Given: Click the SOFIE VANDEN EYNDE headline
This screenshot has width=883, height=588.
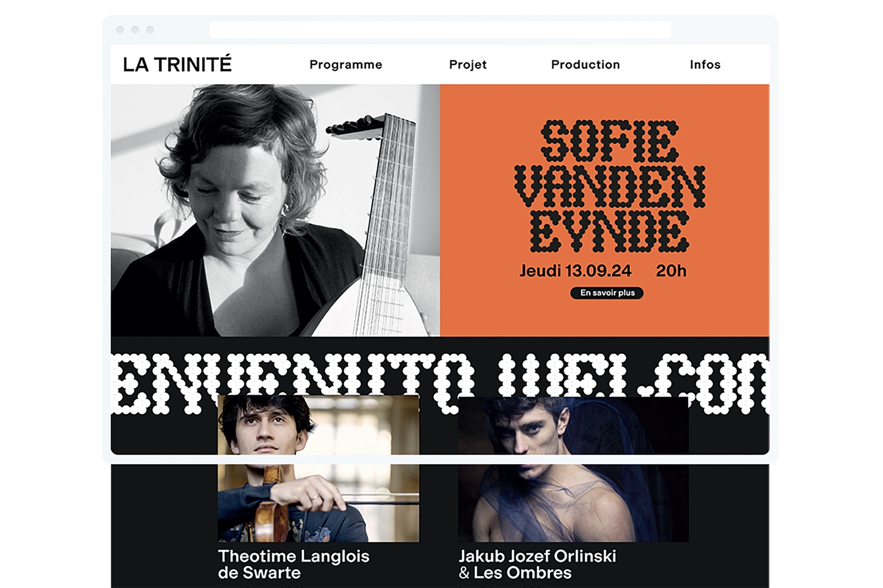Looking at the screenshot, I should 610,185.
